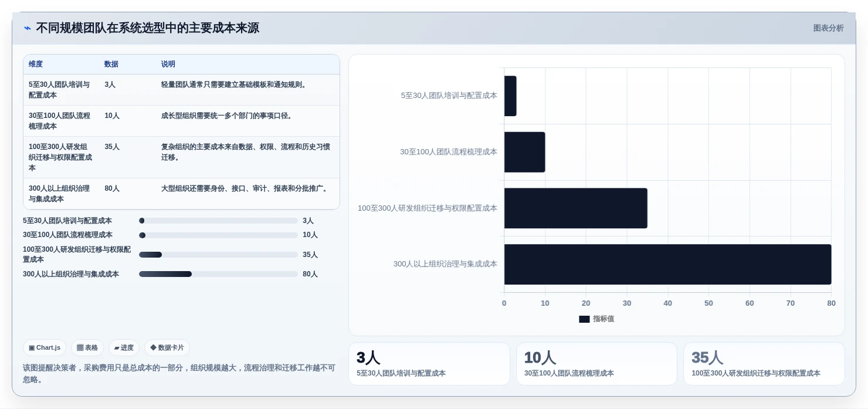
Task: Click chart y-axis label 300人以上组织治理与集成成本
Action: pyautogui.click(x=445, y=264)
